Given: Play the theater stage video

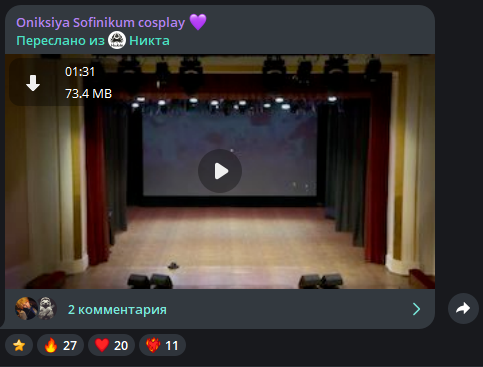Looking at the screenshot, I should pos(220,171).
